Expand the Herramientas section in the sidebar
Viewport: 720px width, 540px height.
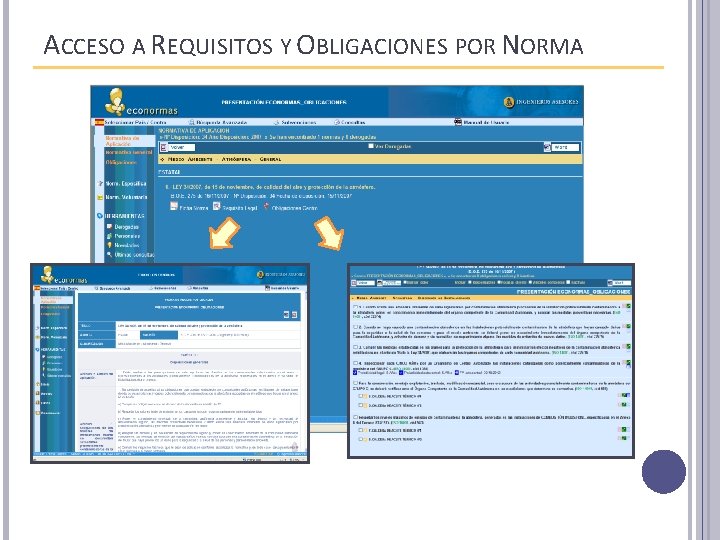pyautogui.click(x=124, y=216)
